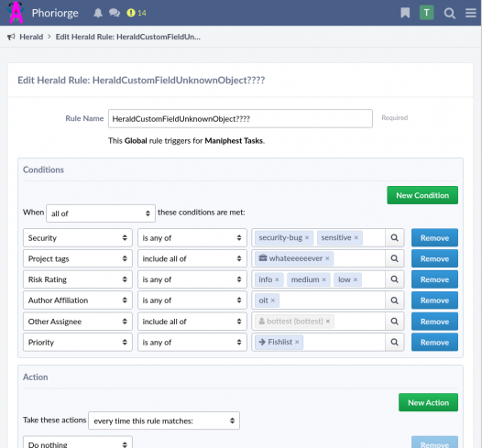Open the Risk Rating field dropdown

[x=78, y=279]
